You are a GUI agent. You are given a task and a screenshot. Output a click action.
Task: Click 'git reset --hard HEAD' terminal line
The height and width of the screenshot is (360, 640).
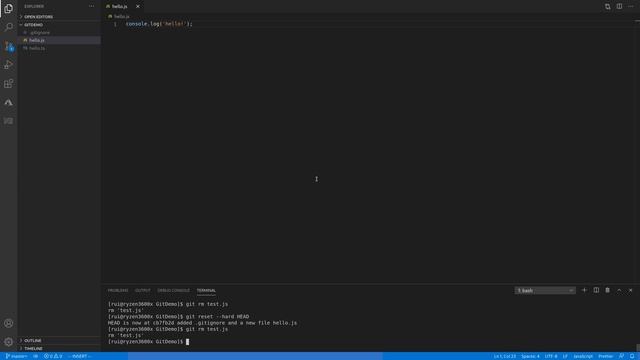pos(178,316)
